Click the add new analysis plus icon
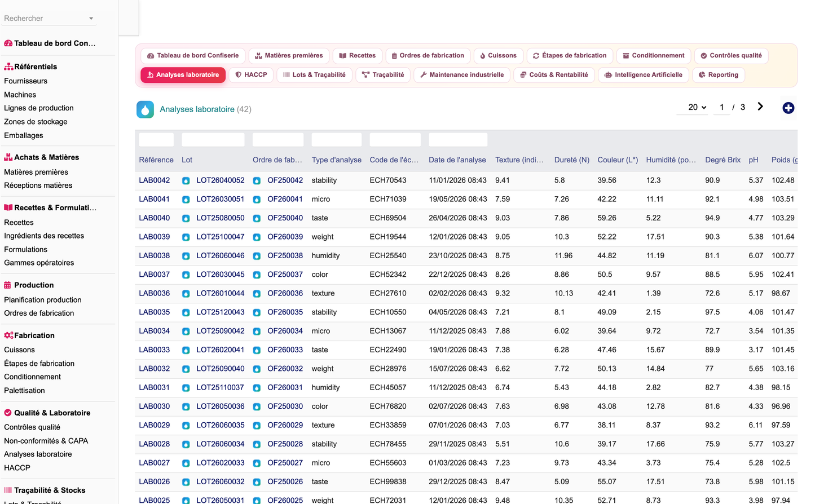Viewport: 815px width, 504px height. click(788, 108)
